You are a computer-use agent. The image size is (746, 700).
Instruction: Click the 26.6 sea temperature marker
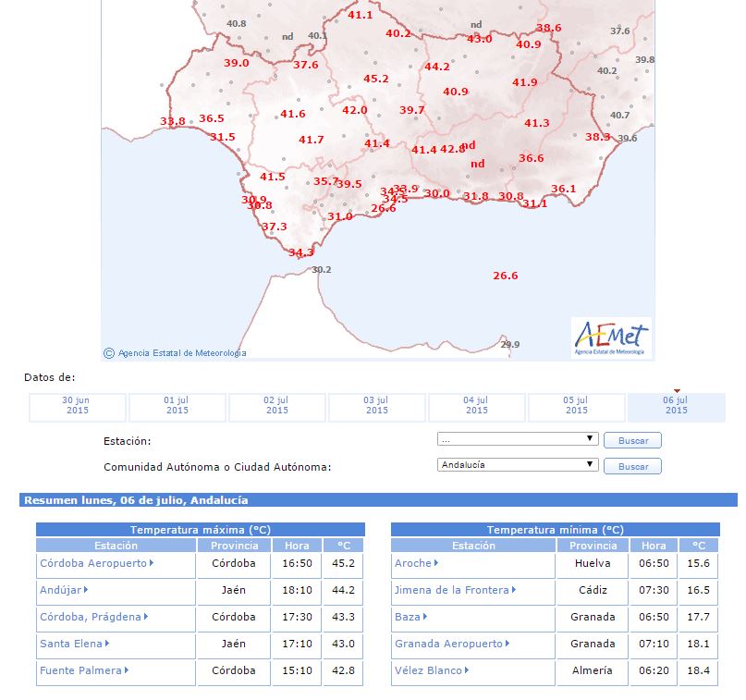coord(506,276)
